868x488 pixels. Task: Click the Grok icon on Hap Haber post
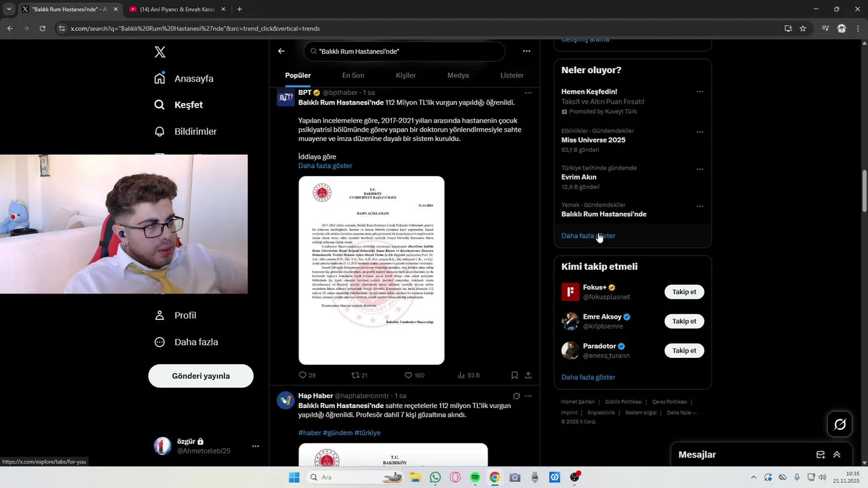pyautogui.click(x=516, y=396)
